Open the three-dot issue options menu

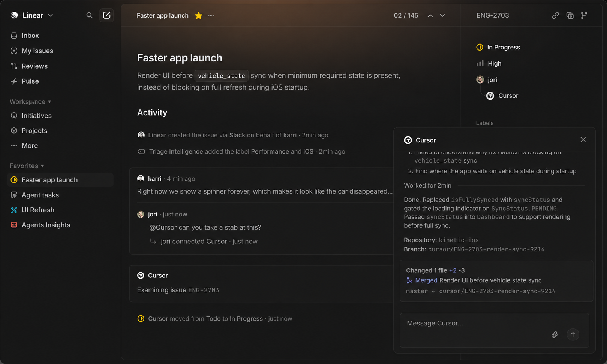pyautogui.click(x=211, y=15)
